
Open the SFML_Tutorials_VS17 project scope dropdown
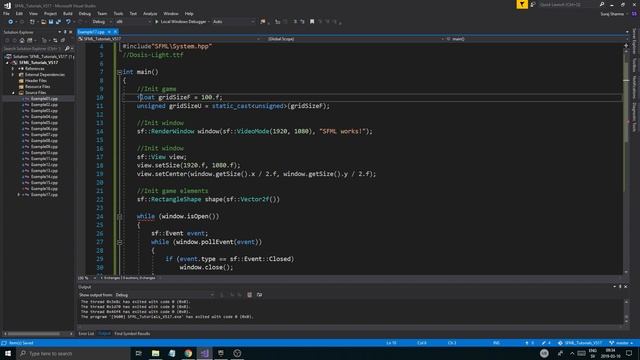169,39
